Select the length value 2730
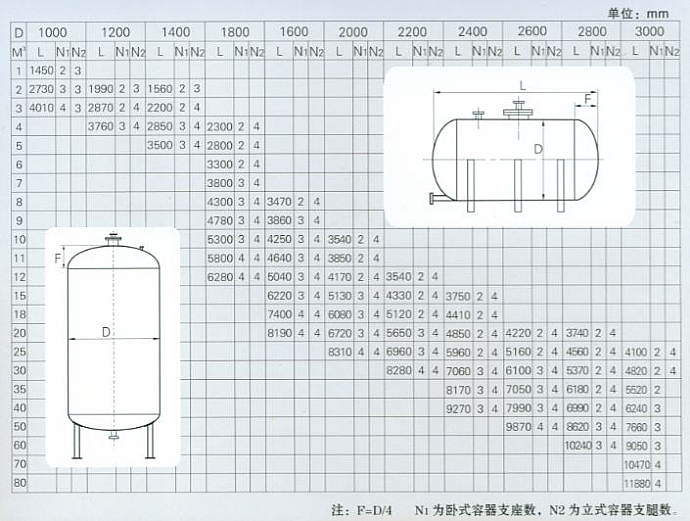 click(x=41, y=89)
